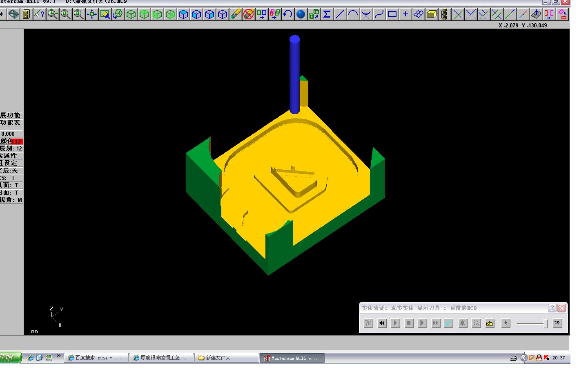The height and width of the screenshot is (368, 588).
Task: Click the undelete crossed-out eraser icon
Action: pos(249,14)
